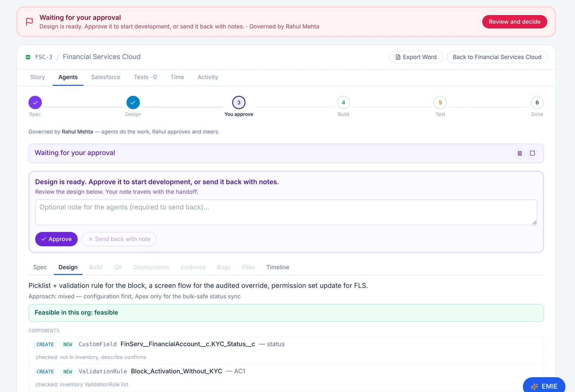
Task: Open the QA sub-tab
Action: tap(118, 267)
